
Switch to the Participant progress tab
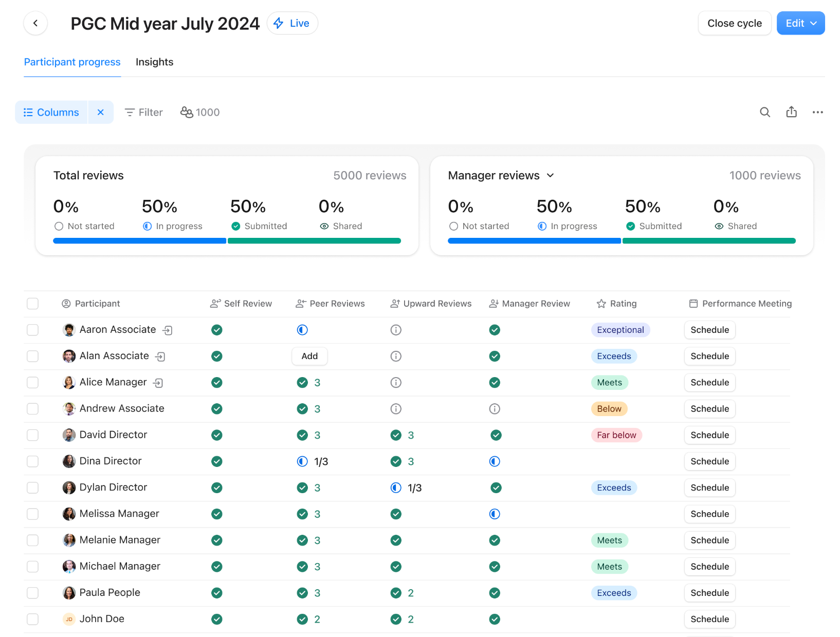tap(72, 62)
